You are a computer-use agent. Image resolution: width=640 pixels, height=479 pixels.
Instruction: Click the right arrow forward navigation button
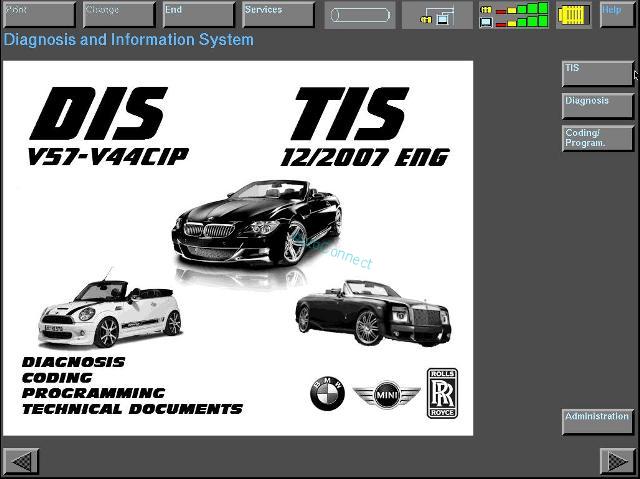click(618, 461)
